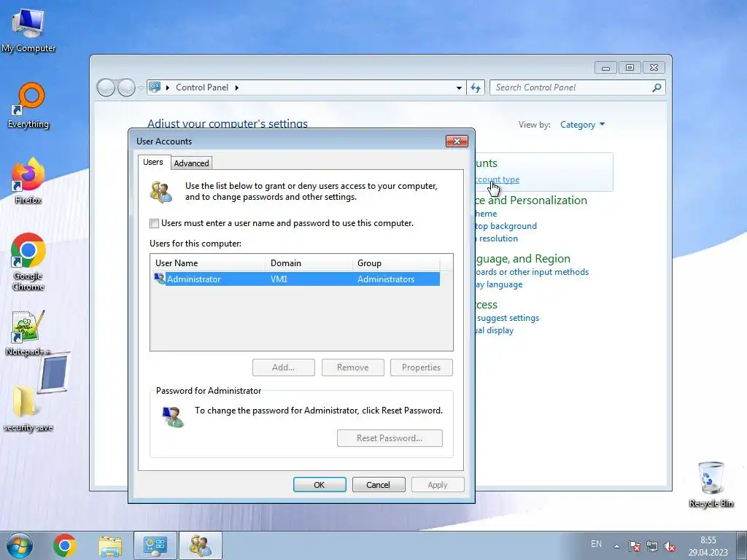Show hidden tray icons arrow
747x560 pixels.
616,546
